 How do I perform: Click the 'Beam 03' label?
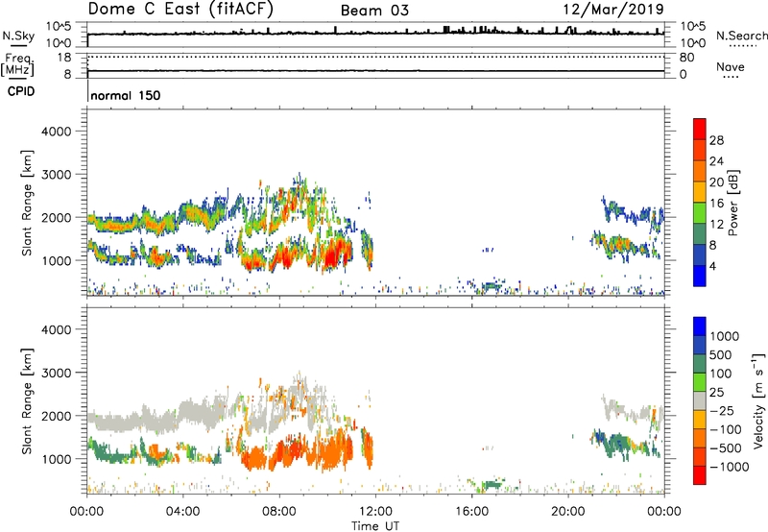pyautogui.click(x=374, y=11)
